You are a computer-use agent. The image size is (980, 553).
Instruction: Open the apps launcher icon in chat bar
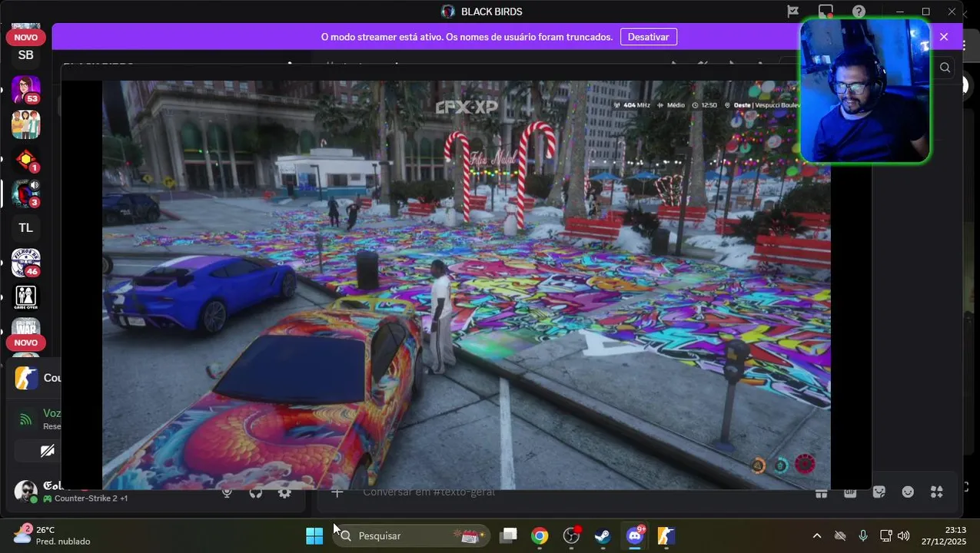tap(937, 492)
